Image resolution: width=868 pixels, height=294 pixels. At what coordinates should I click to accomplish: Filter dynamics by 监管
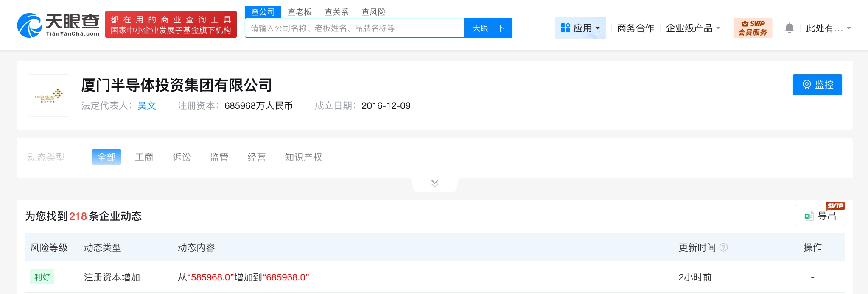[219, 157]
